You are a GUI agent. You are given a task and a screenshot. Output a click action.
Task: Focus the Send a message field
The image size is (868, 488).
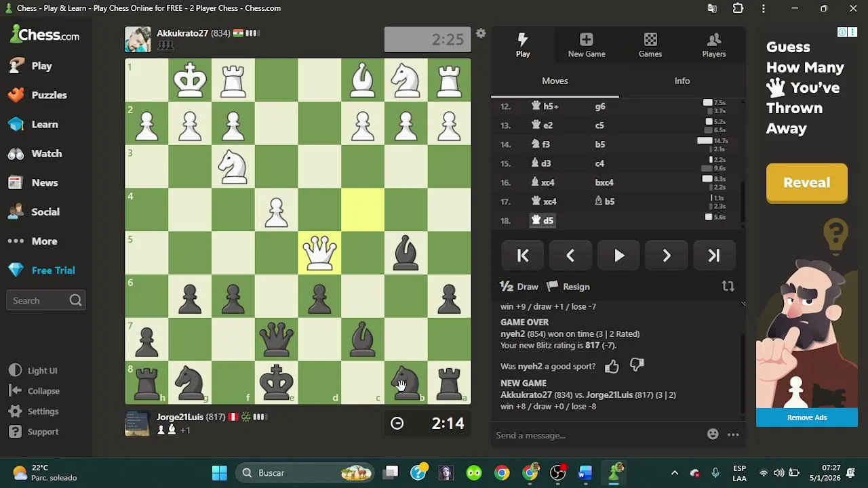tap(597, 435)
